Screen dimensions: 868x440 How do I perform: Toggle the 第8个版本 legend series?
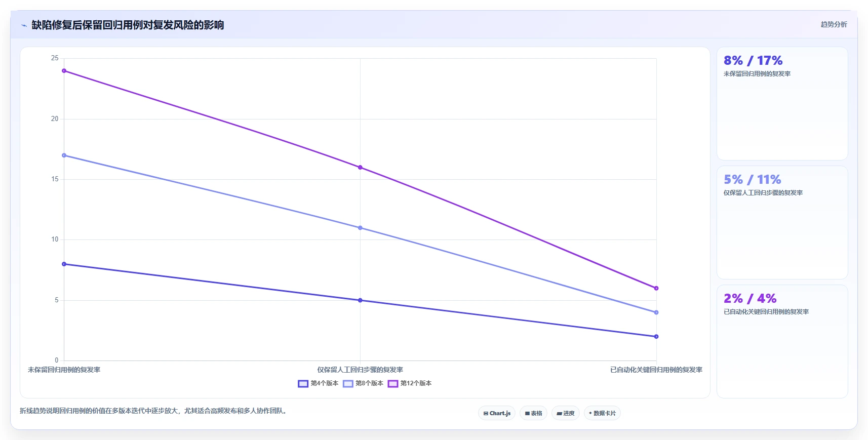point(363,383)
